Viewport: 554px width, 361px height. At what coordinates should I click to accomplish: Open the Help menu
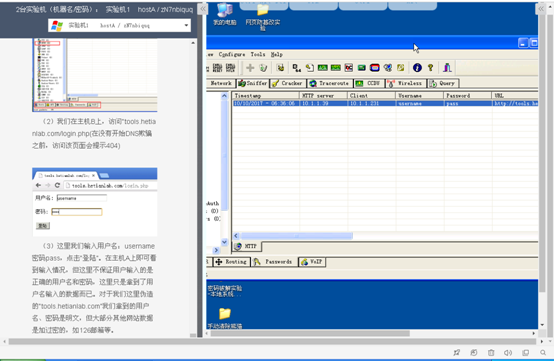click(277, 54)
